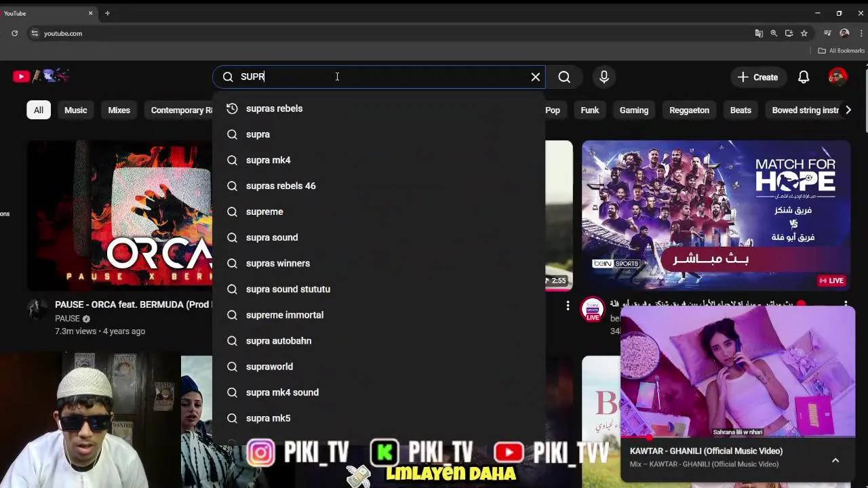The width and height of the screenshot is (868, 488).
Task: Select the 'supras winners' suggestion
Action: pyautogui.click(x=379, y=263)
